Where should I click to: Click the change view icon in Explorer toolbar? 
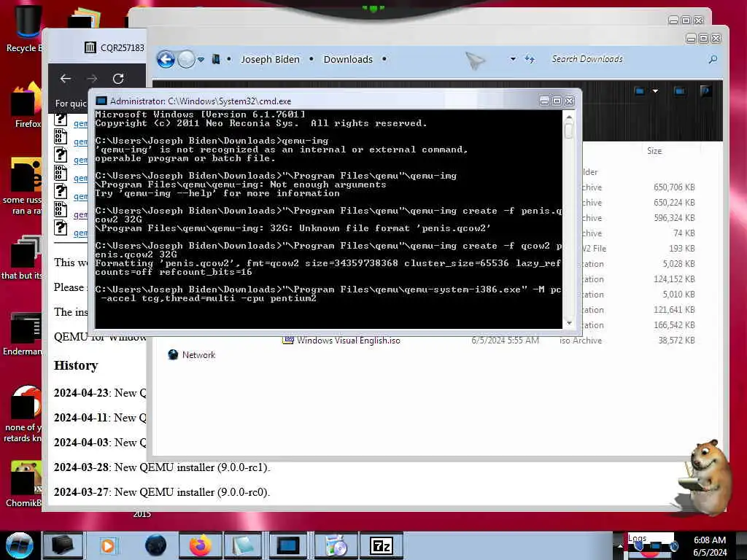[639, 91]
